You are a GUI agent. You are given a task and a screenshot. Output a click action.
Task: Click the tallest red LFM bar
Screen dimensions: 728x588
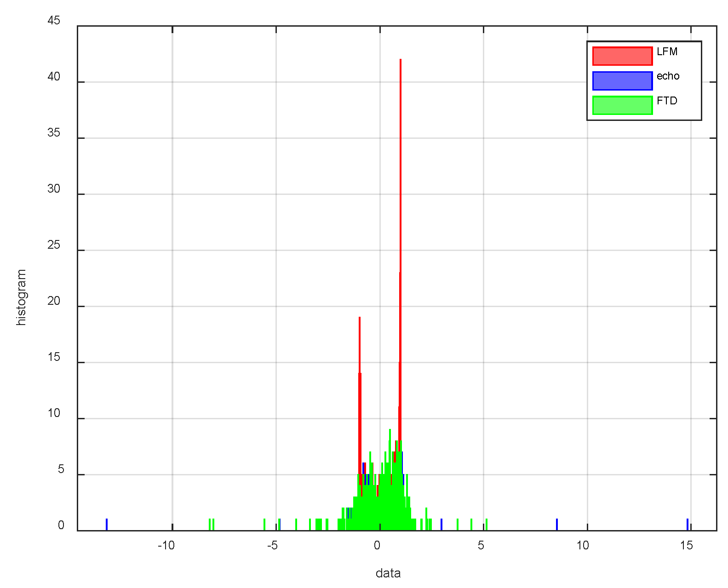(x=401, y=184)
